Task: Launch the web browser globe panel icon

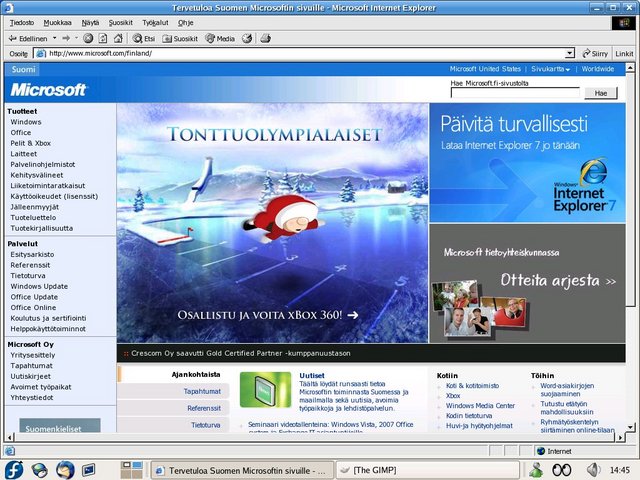Action: (x=40, y=470)
